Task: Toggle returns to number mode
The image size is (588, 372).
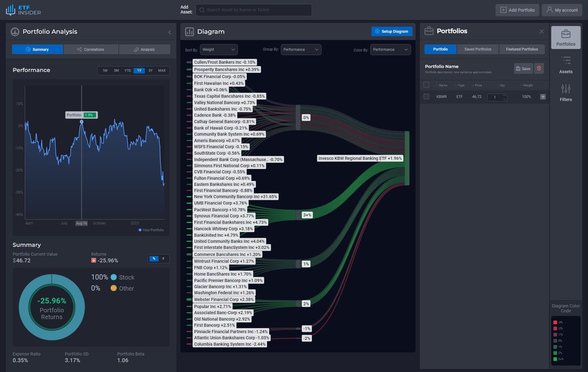Action: pyautogui.click(x=163, y=259)
